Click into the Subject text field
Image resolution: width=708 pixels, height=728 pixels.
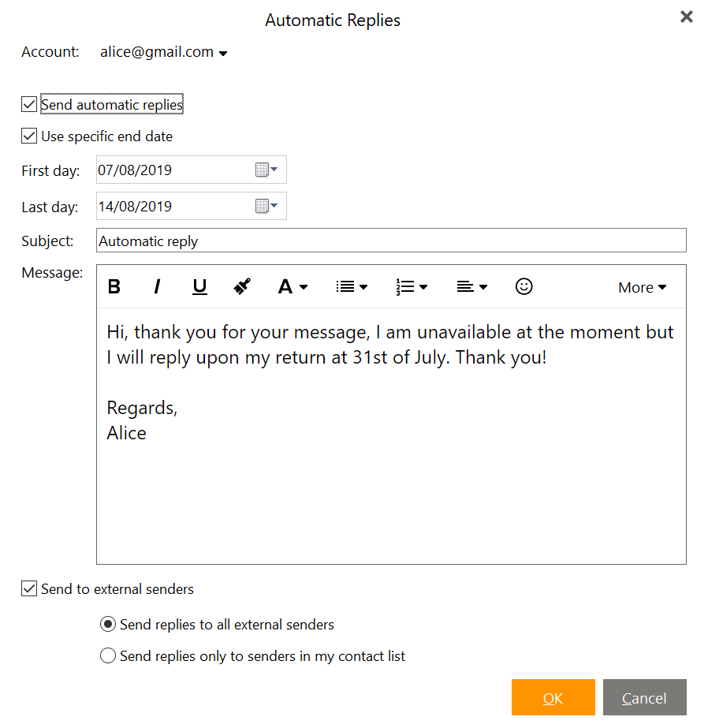coord(391,241)
